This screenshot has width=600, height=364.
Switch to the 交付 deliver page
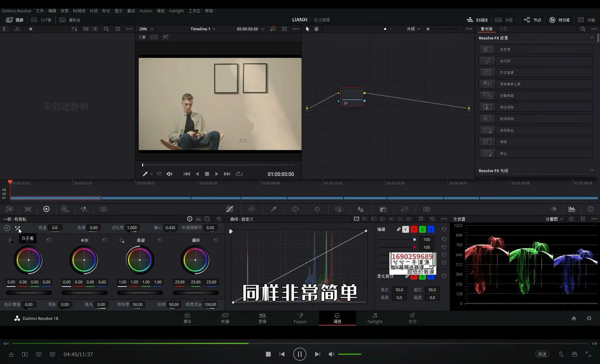click(412, 318)
